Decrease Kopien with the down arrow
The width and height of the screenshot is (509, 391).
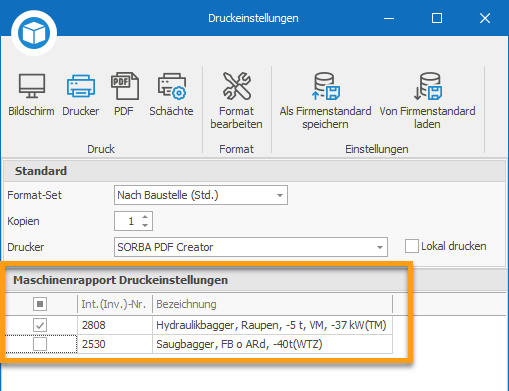pos(145,225)
